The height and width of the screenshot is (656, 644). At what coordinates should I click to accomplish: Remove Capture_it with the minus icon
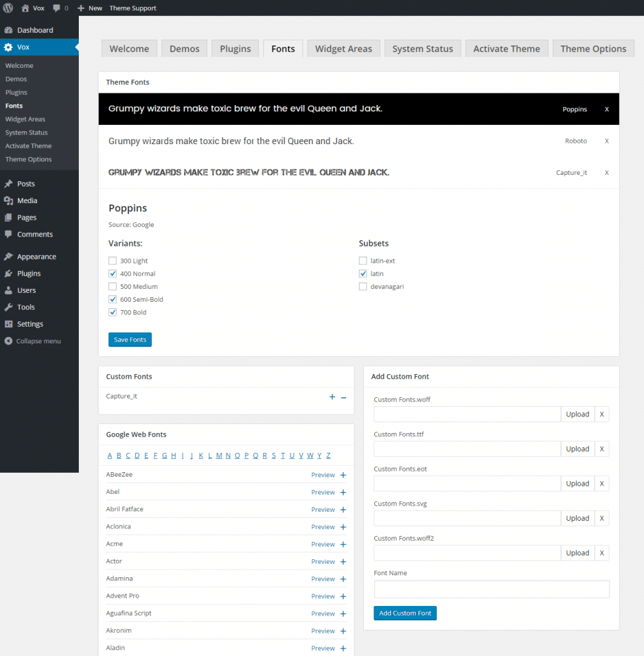click(x=343, y=397)
